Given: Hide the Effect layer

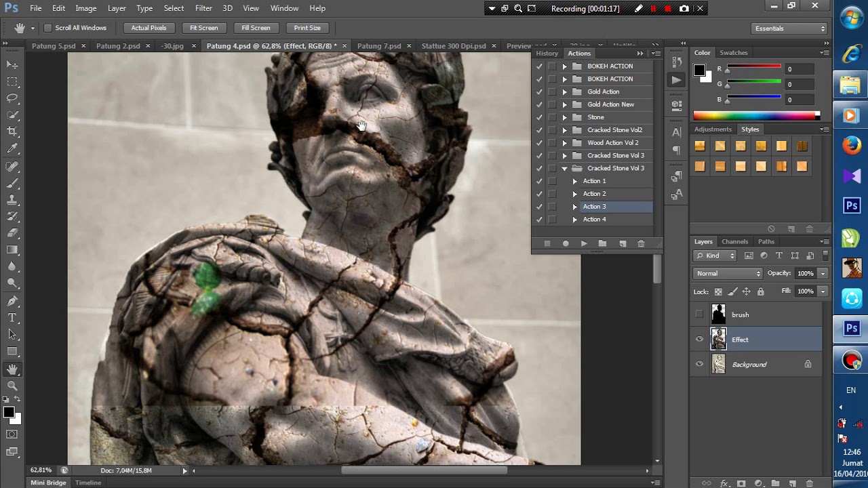Looking at the screenshot, I should pyautogui.click(x=699, y=340).
